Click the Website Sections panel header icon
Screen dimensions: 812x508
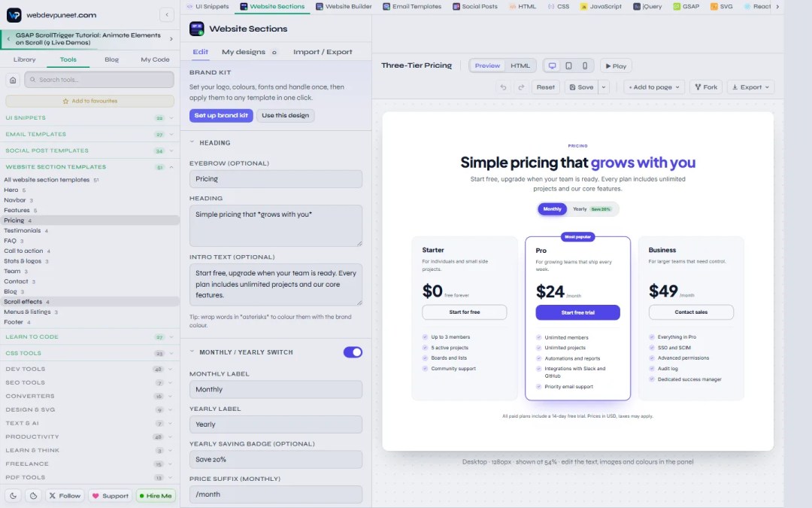pos(197,29)
